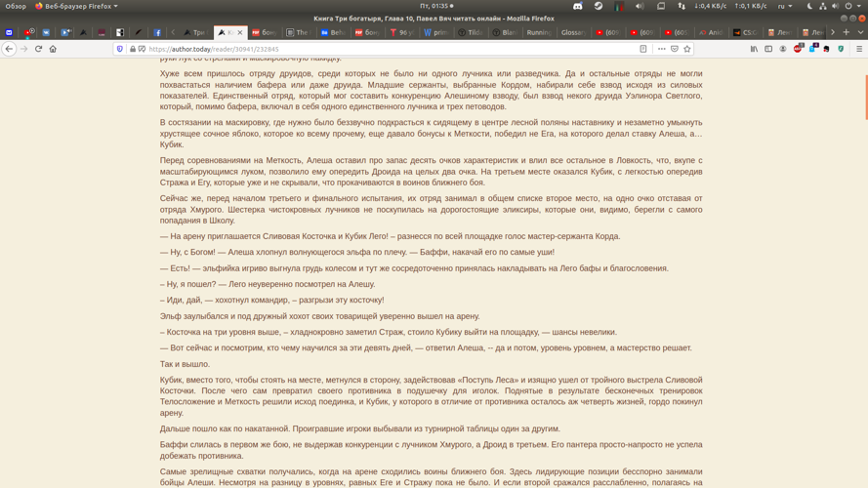The width and height of the screenshot is (868, 488).
Task: Switch to the Glossary tab
Action: 574,32
